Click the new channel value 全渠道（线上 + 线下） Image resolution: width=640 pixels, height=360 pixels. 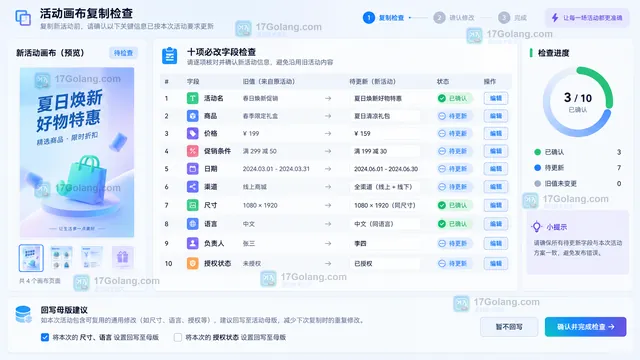pyautogui.click(x=385, y=187)
